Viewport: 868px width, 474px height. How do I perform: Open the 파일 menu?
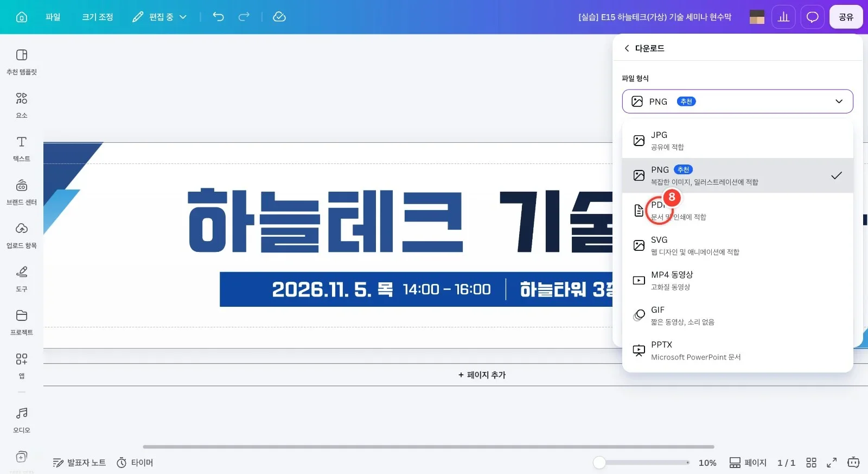(53, 17)
